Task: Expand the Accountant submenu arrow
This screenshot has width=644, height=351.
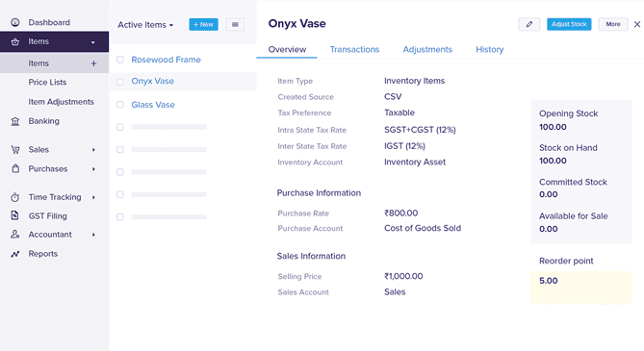Action: (x=93, y=235)
